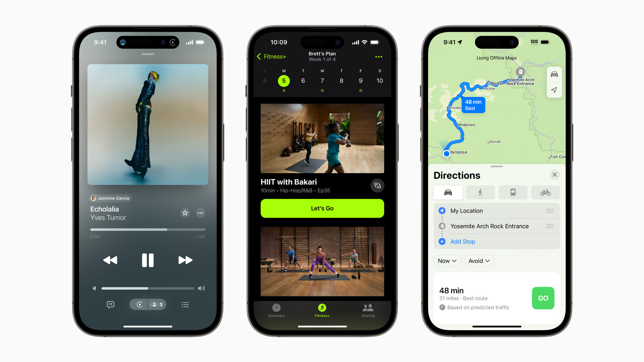
Task: Select the transit directions icon in Maps
Action: pos(513,192)
